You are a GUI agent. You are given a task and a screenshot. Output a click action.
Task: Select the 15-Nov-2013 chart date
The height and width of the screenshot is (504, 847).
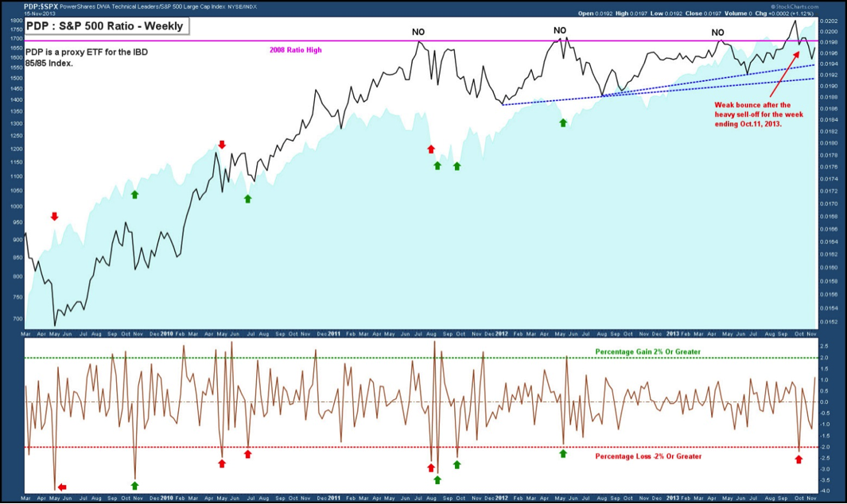tap(40, 14)
